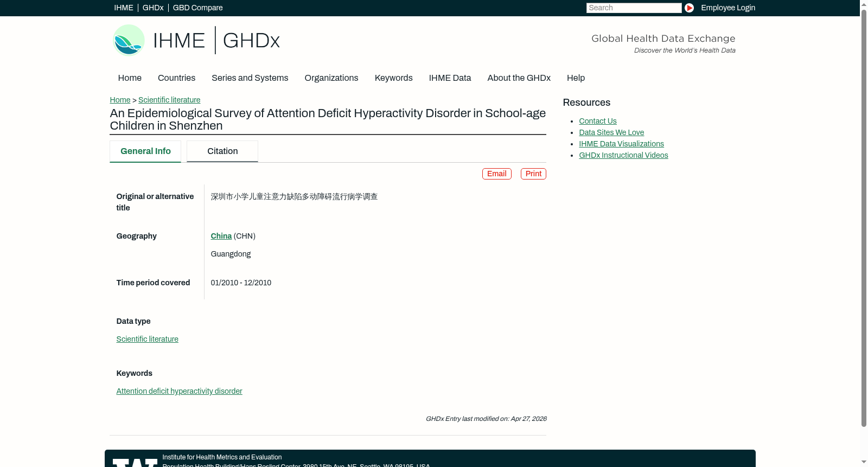Open the Countries menu
The image size is (868, 467).
point(176,78)
